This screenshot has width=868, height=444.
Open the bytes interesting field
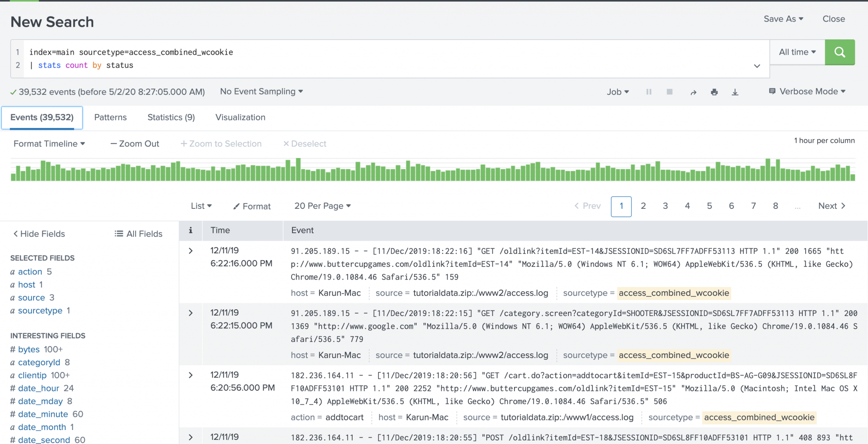click(x=29, y=350)
